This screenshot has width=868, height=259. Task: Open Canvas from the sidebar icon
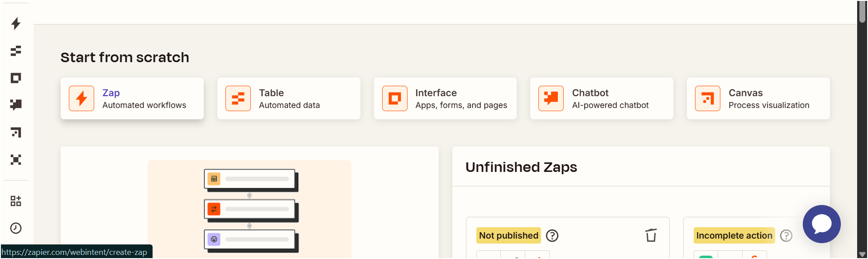pyautogui.click(x=16, y=132)
